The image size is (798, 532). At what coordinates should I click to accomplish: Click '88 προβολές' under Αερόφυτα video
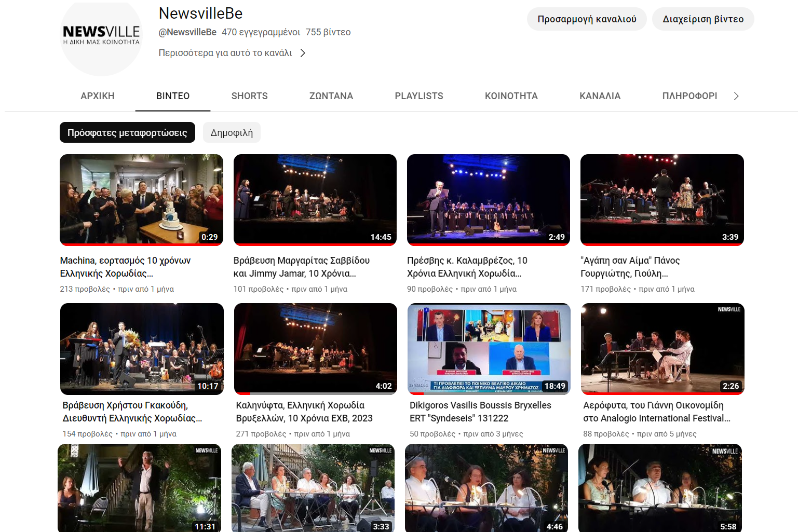(x=606, y=434)
